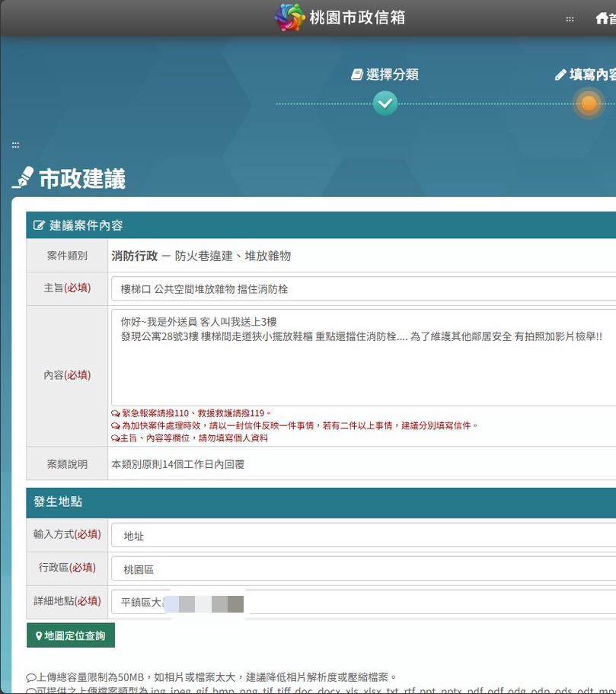Click the pen icon beside 市政建議 heading

(24, 177)
